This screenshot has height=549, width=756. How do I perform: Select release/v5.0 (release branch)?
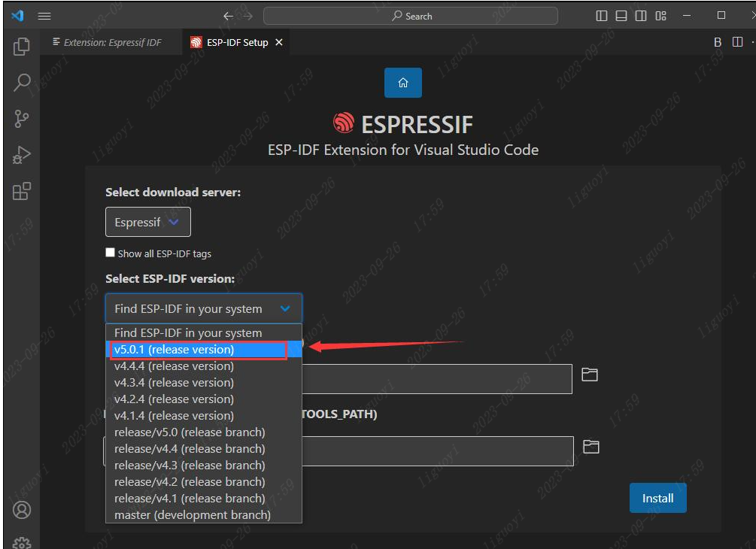(203, 432)
